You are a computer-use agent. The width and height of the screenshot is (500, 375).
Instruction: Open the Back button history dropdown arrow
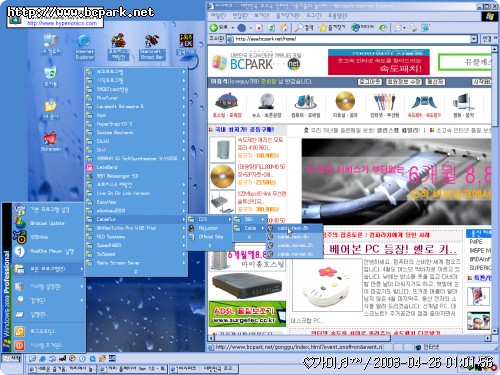[x=233, y=28]
